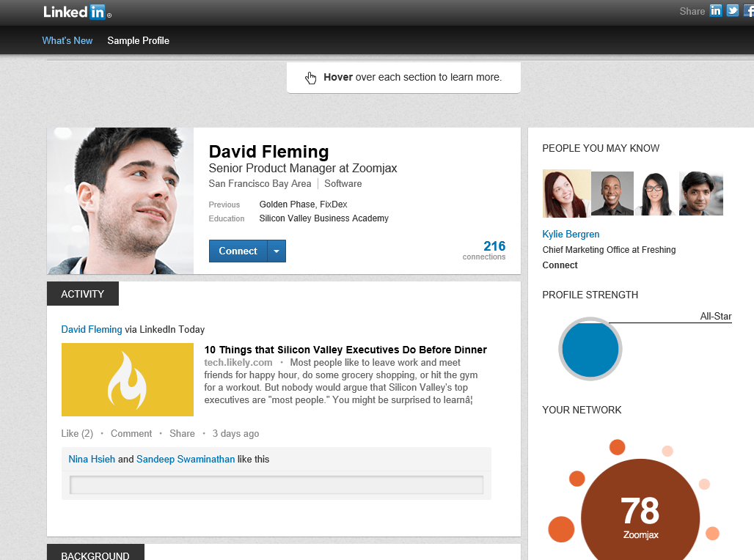Select woman with glasses photo
Image resolution: width=754 pixels, height=560 pixels.
[x=654, y=194]
